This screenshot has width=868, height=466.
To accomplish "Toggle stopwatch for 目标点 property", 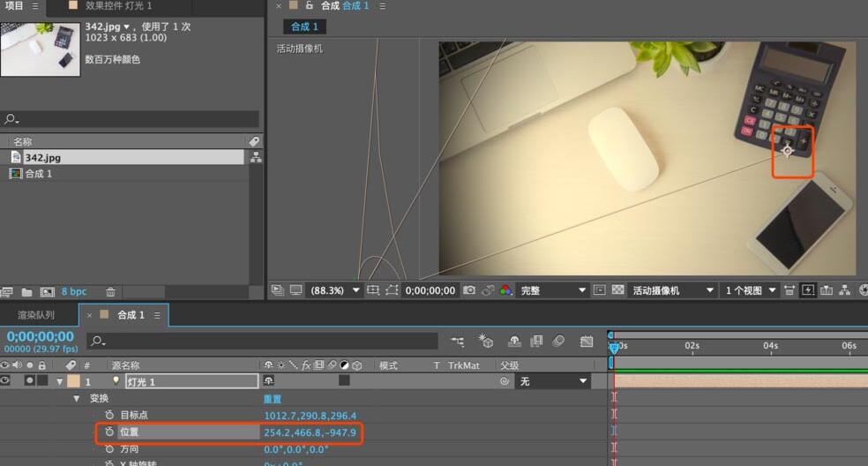I will click(109, 415).
